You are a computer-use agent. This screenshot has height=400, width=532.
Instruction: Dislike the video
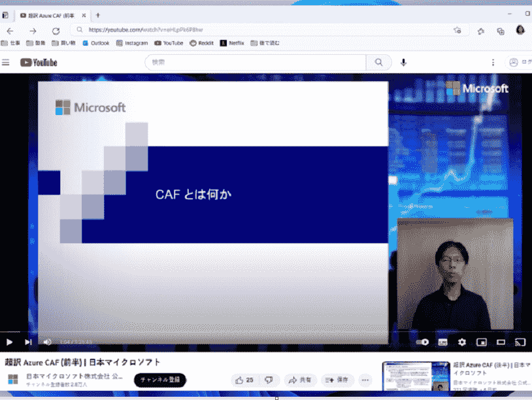[269, 380]
